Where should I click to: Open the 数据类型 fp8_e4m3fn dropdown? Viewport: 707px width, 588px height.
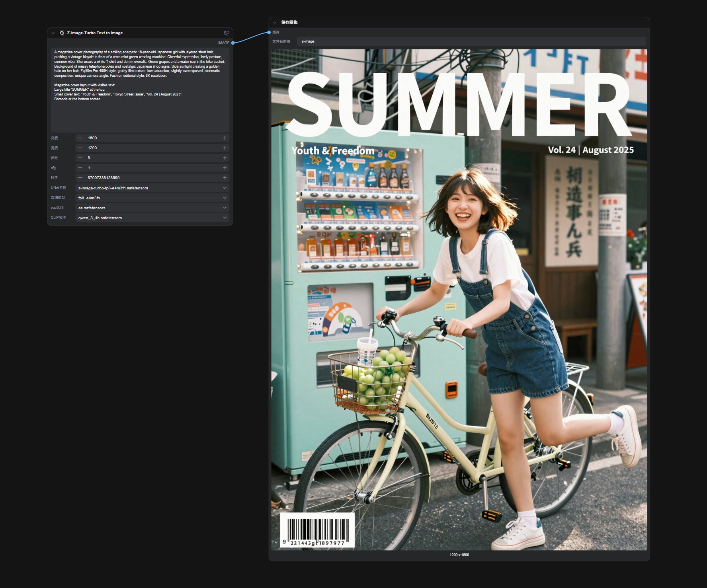point(152,198)
